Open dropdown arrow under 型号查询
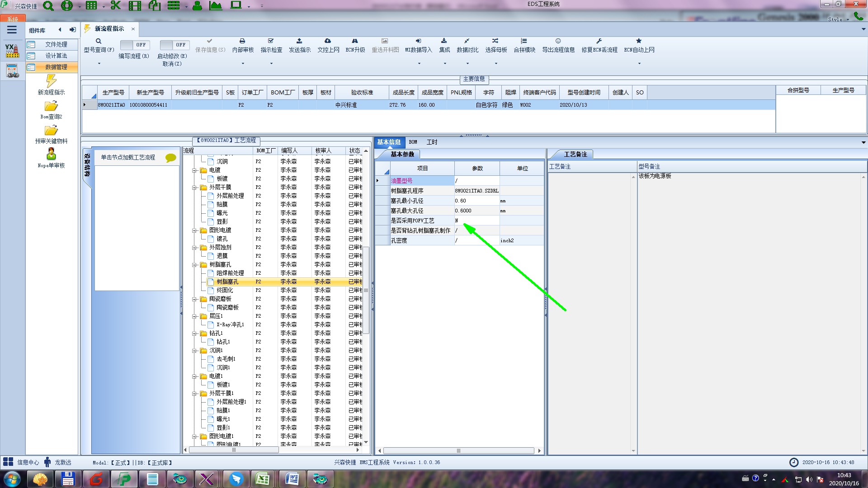868x488 pixels. (99, 63)
